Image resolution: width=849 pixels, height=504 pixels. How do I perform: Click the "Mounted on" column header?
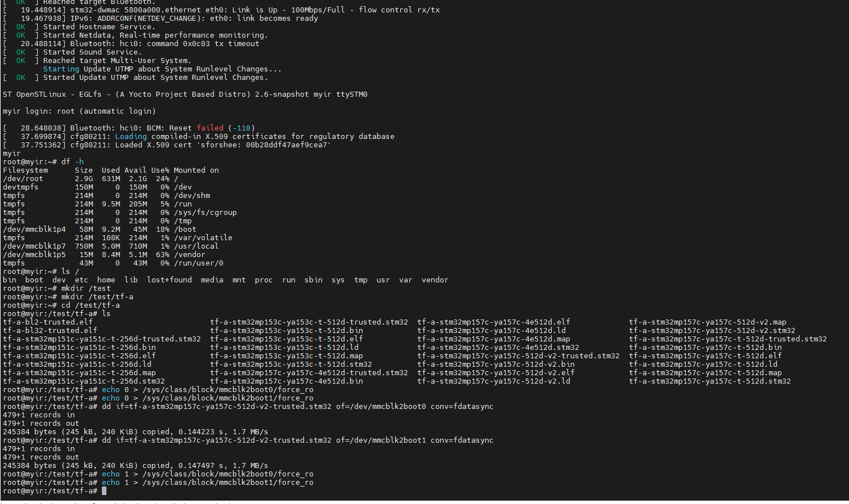click(x=196, y=170)
